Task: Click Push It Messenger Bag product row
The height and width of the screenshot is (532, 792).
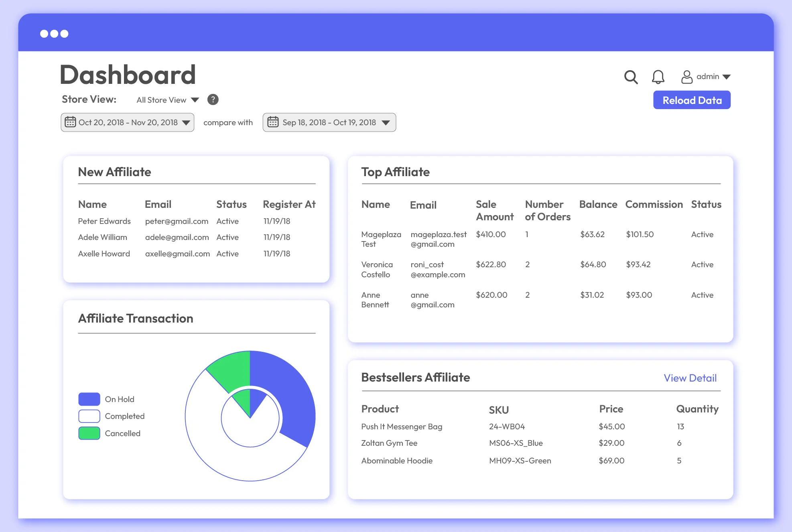Action: (x=401, y=426)
